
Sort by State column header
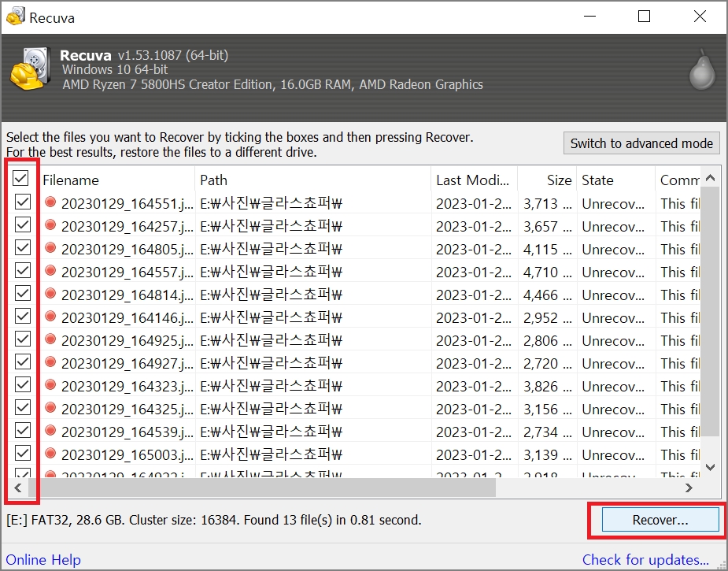[615, 180]
